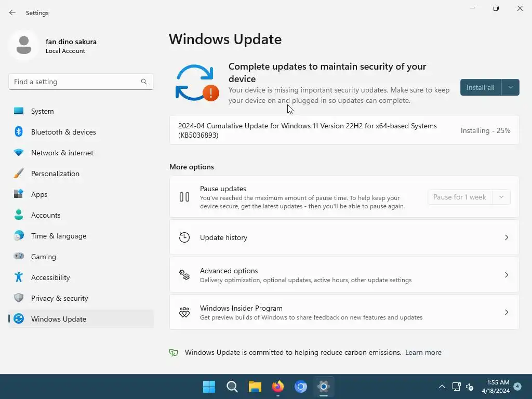The width and height of the screenshot is (532, 399).
Task: Expand the Install all dropdown arrow
Action: point(510,87)
